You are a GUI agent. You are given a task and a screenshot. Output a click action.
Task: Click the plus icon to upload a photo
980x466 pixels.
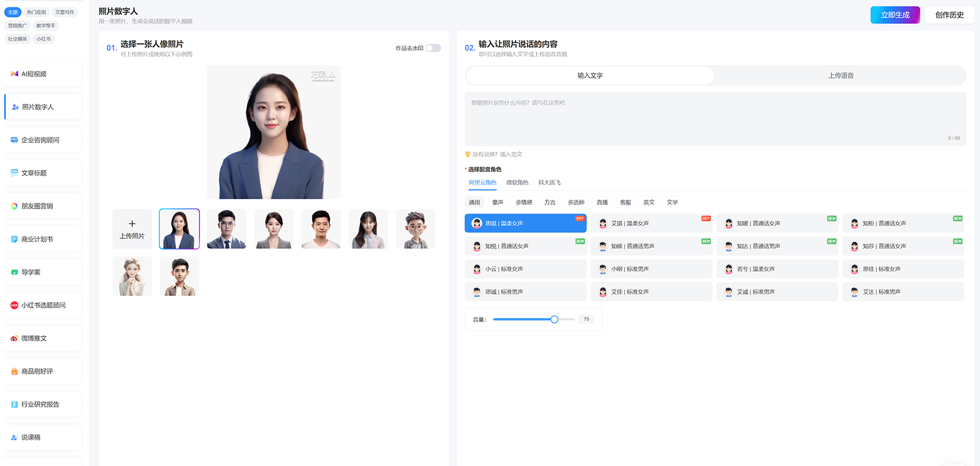[x=132, y=224]
